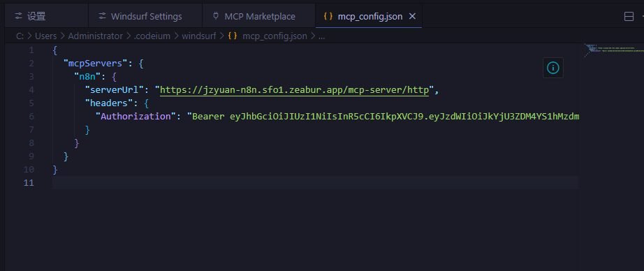Click the split editor layout icon
The height and width of the screenshot is (271, 644).
click(629, 17)
